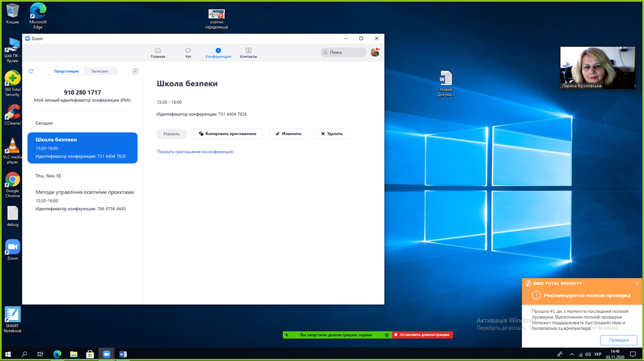Open the Кошик recycle bin desktop icon
Image resolution: width=644 pixels, height=361 pixels.
click(x=12, y=14)
